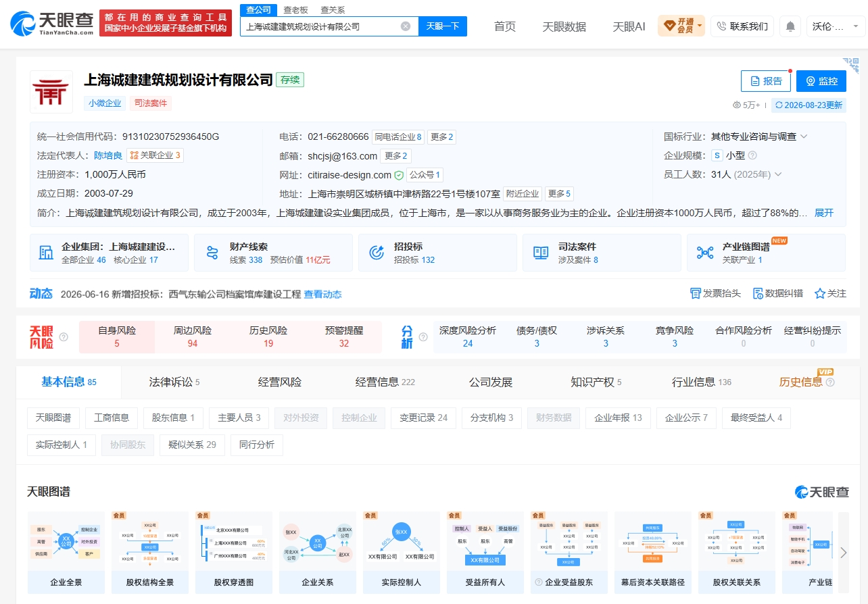Click next arrow in 天眼图谱 carousel
The image size is (868, 604).
coord(844,553)
